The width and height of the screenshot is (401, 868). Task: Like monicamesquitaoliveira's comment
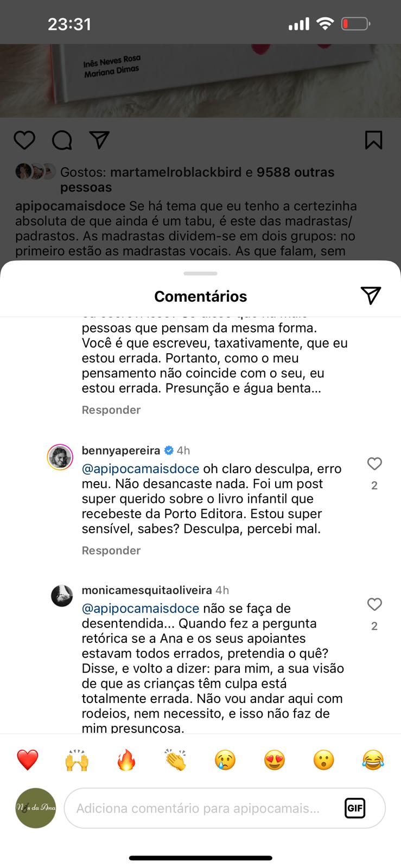374,604
